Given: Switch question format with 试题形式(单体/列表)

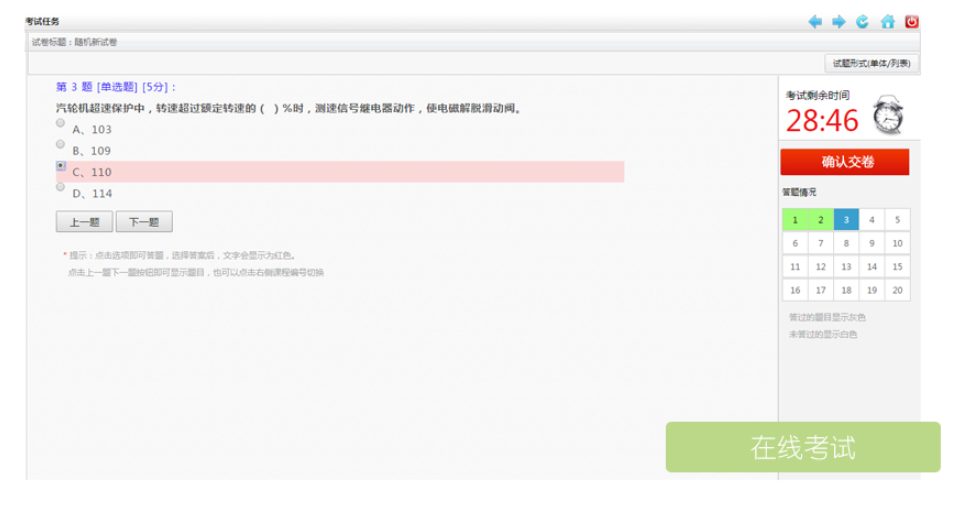Looking at the screenshot, I should 872,63.
